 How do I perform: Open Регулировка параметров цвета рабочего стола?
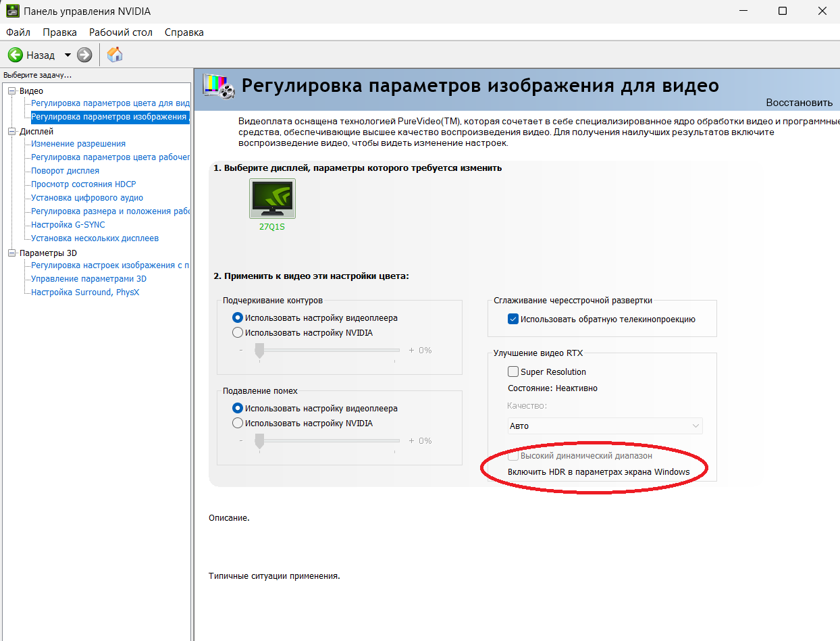pyautogui.click(x=111, y=157)
